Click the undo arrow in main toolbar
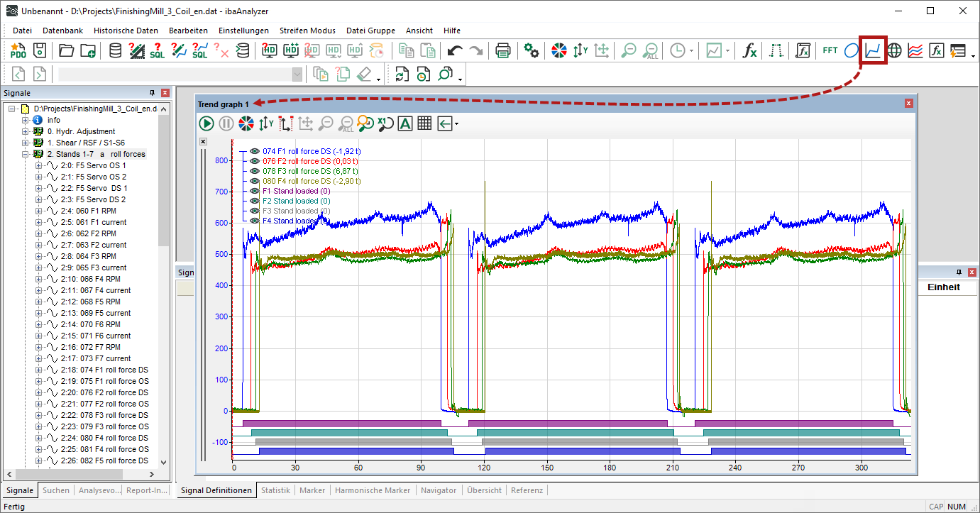This screenshot has height=513, width=980. tap(455, 50)
